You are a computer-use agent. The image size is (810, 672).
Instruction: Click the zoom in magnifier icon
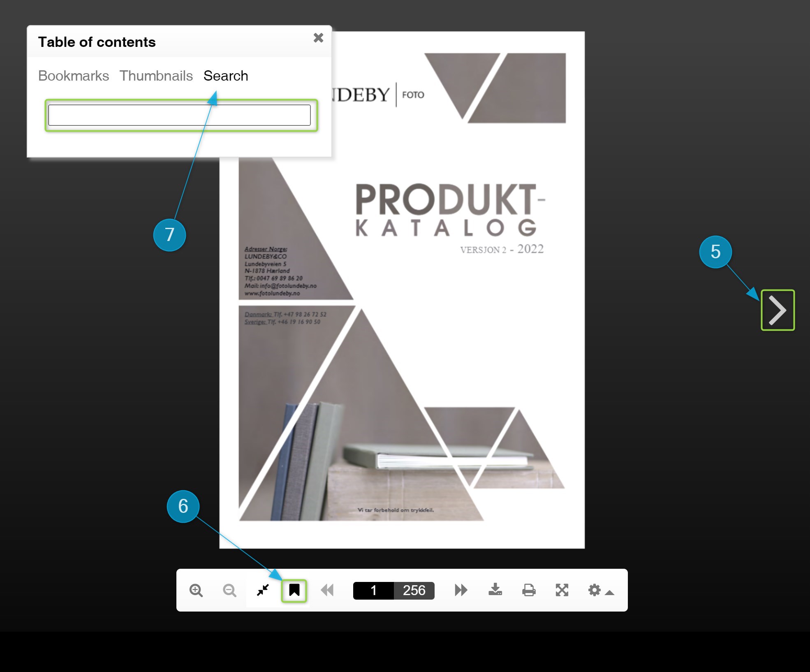pos(196,590)
